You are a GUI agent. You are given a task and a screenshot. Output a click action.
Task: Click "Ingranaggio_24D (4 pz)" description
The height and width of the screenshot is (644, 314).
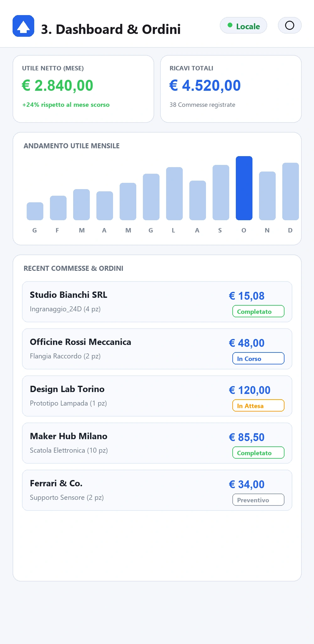65,309
